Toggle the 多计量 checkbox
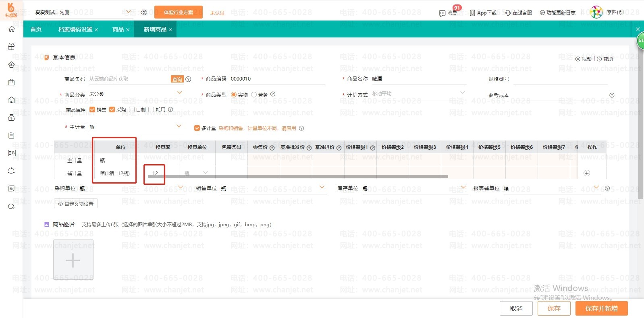 click(x=197, y=128)
